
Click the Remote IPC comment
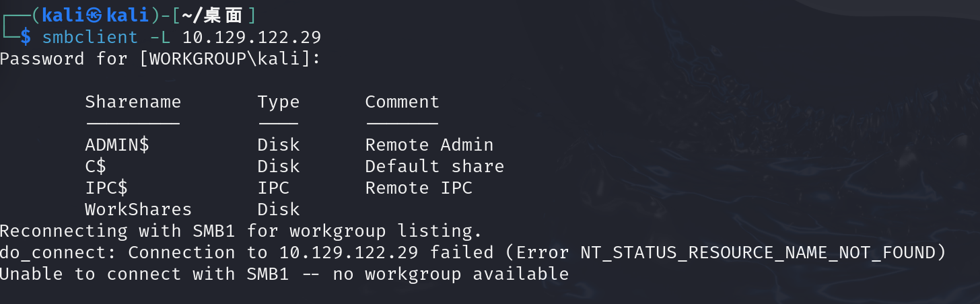(419, 188)
